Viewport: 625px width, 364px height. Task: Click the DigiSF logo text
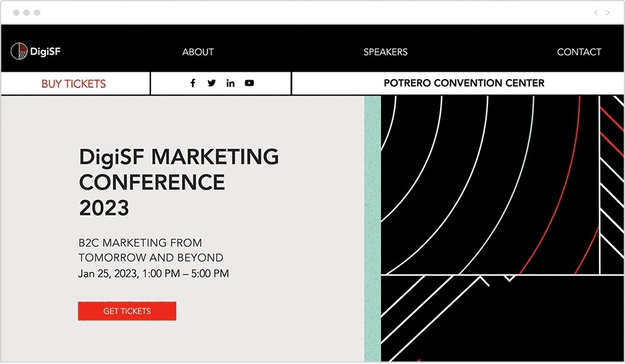click(x=45, y=51)
